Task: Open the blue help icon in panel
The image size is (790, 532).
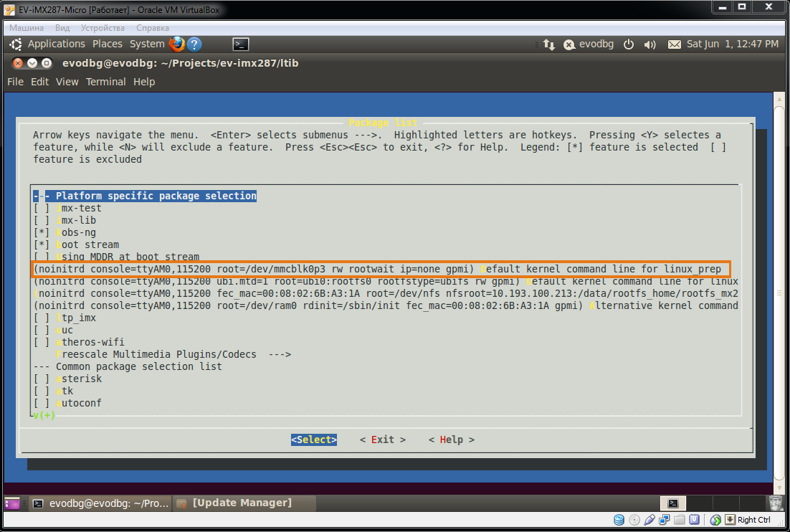Action: (194, 44)
